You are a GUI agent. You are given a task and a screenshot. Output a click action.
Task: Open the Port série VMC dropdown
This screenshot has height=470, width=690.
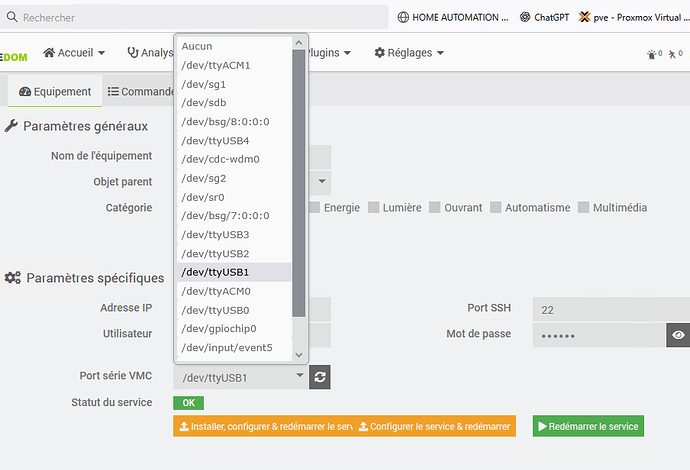(x=240, y=377)
